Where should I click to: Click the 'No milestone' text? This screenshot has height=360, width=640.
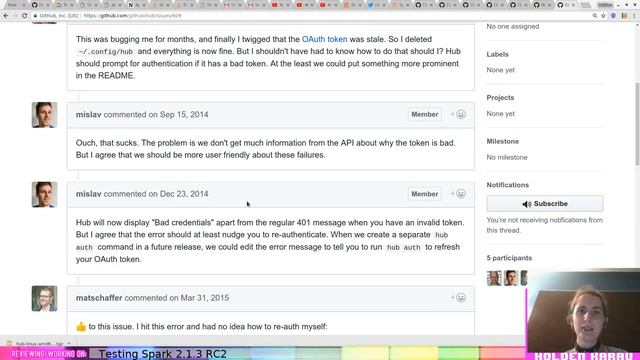[507, 157]
